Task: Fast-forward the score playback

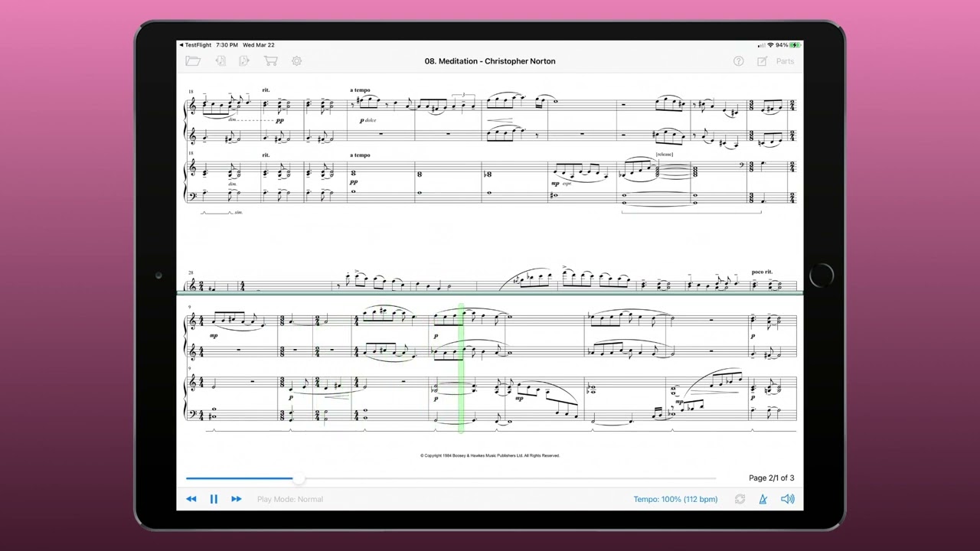Action: [237, 499]
